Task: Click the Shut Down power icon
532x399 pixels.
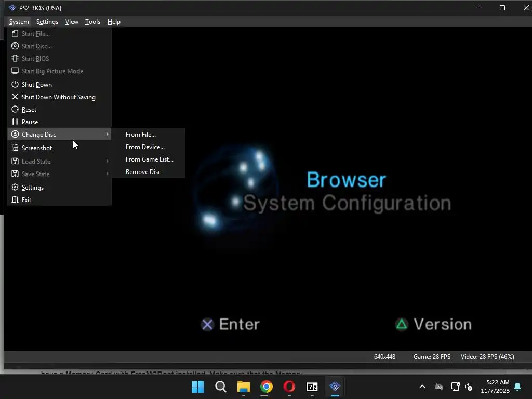Action: [x=15, y=84]
